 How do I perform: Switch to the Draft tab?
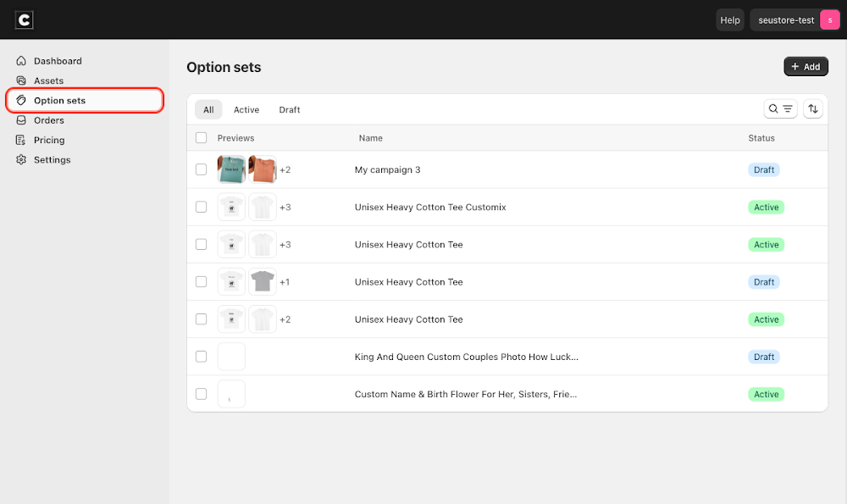click(290, 109)
